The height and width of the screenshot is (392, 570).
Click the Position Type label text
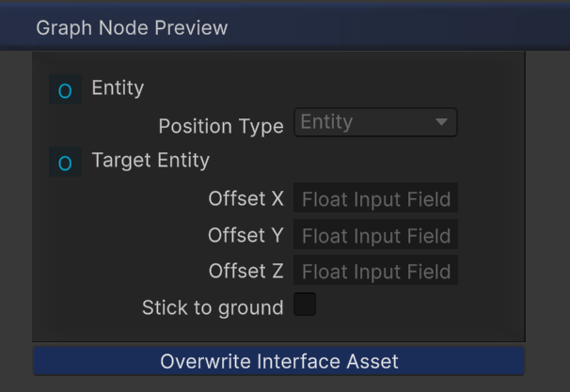coord(220,126)
